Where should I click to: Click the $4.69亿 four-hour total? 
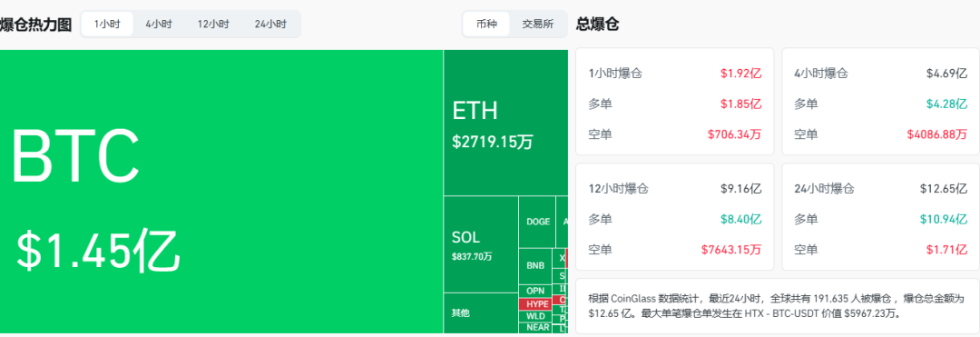[946, 74]
